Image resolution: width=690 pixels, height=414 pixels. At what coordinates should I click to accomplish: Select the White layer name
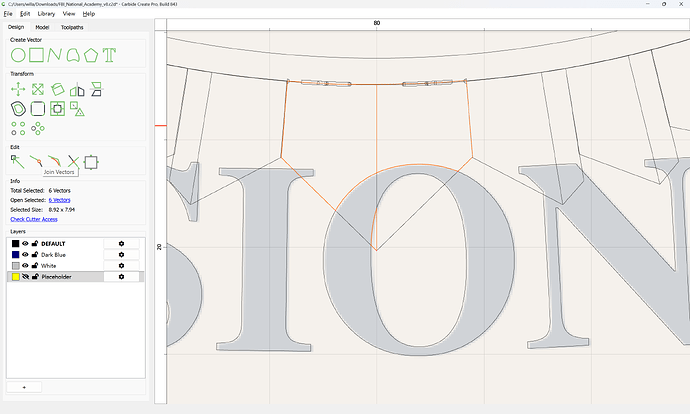pos(48,266)
